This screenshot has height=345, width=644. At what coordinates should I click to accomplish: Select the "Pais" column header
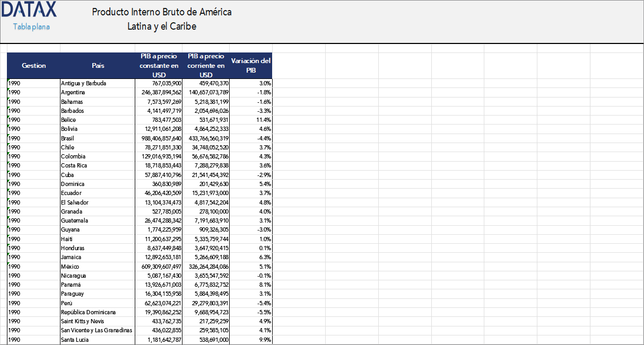point(97,65)
